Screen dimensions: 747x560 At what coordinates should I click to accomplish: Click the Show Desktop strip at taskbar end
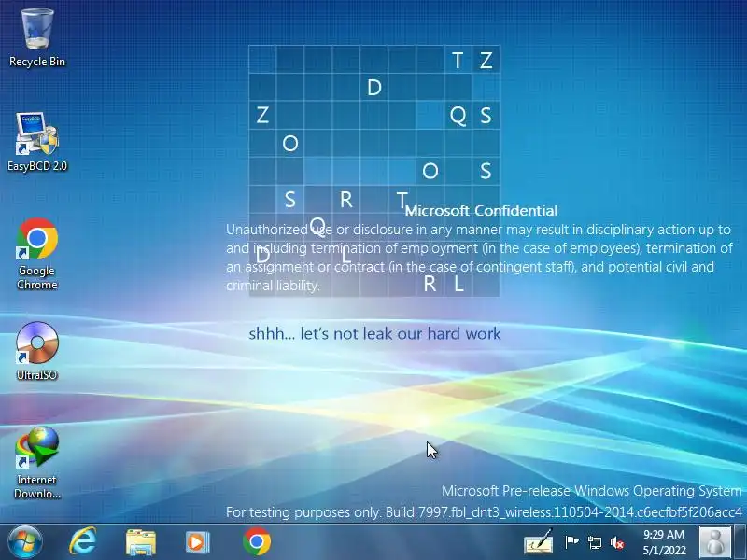(x=740, y=542)
